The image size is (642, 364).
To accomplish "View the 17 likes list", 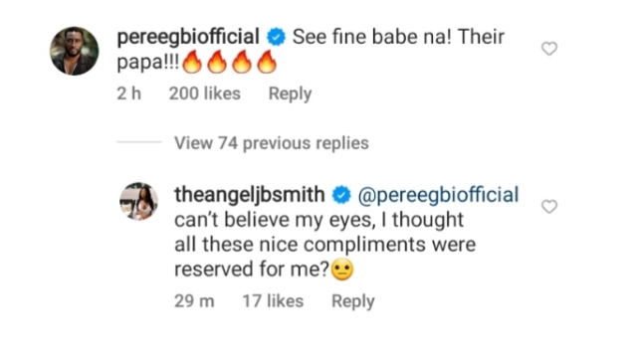I will click(x=273, y=301).
